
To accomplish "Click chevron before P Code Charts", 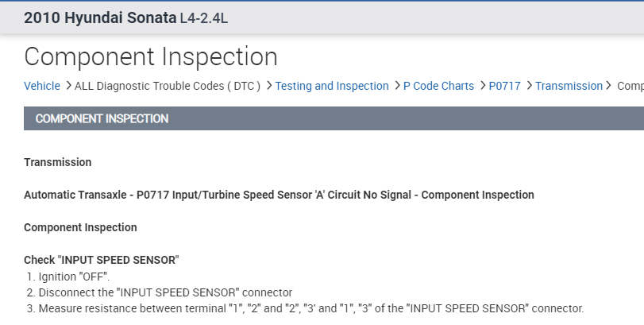I will [397, 85].
